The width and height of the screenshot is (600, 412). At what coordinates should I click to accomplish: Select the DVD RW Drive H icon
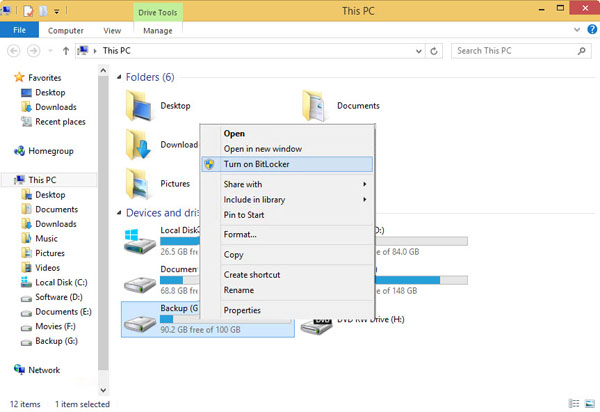(x=316, y=326)
